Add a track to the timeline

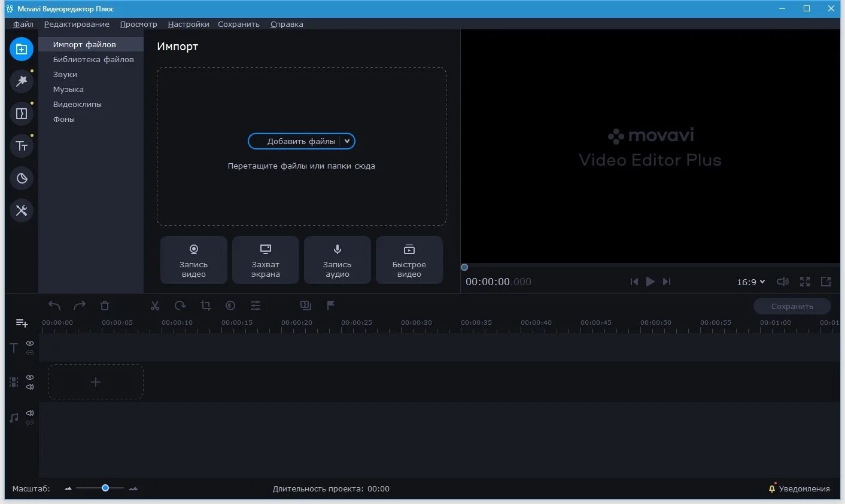[x=22, y=323]
